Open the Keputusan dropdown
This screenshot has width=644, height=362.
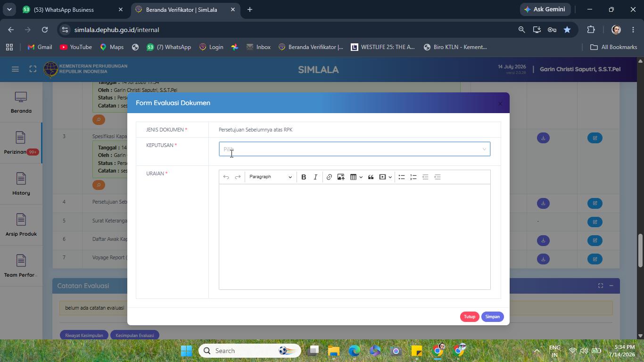[355, 149]
